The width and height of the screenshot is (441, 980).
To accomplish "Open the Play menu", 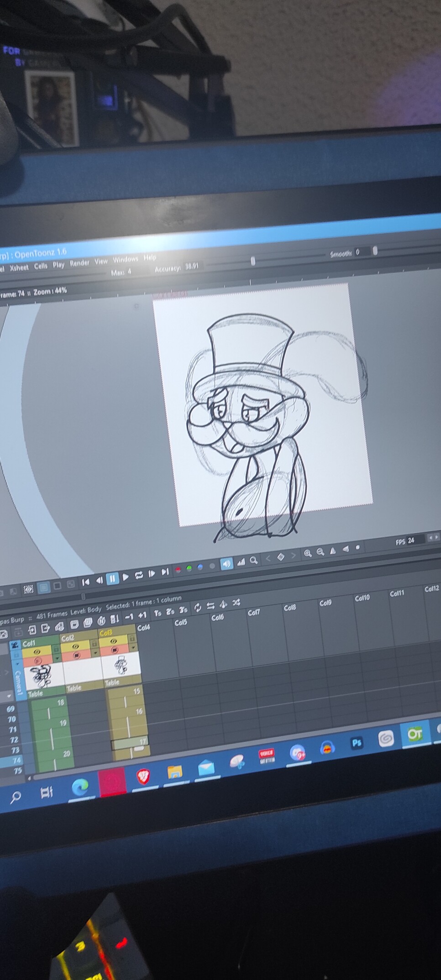I will pos(58,264).
